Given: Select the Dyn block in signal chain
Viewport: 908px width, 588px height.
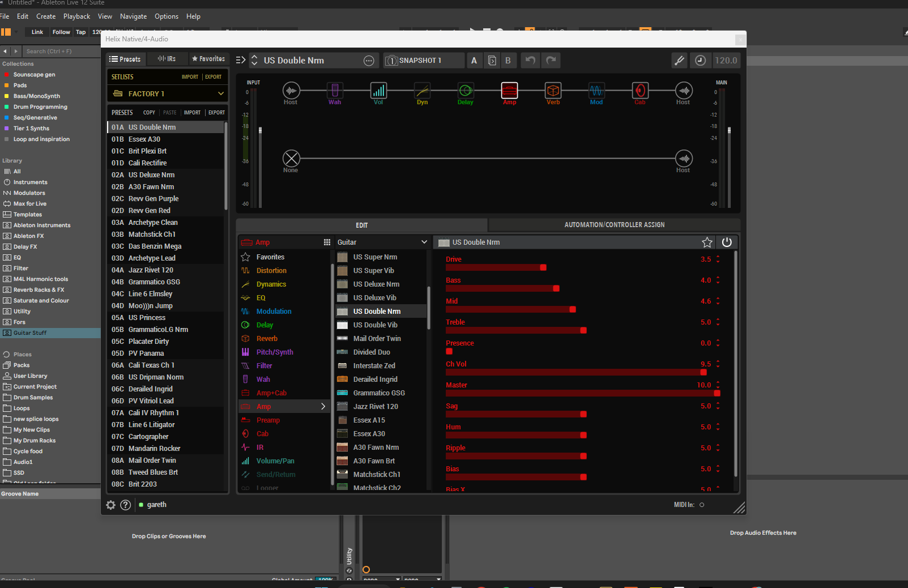Looking at the screenshot, I should click(422, 90).
